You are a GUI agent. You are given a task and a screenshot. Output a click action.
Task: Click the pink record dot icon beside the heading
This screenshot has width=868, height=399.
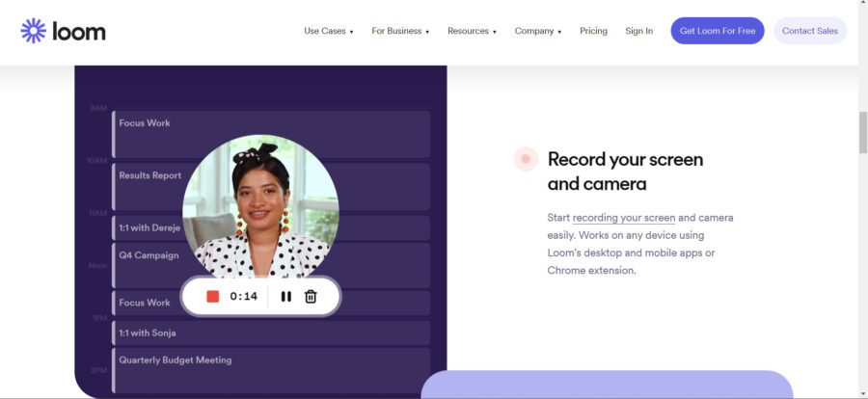(526, 159)
